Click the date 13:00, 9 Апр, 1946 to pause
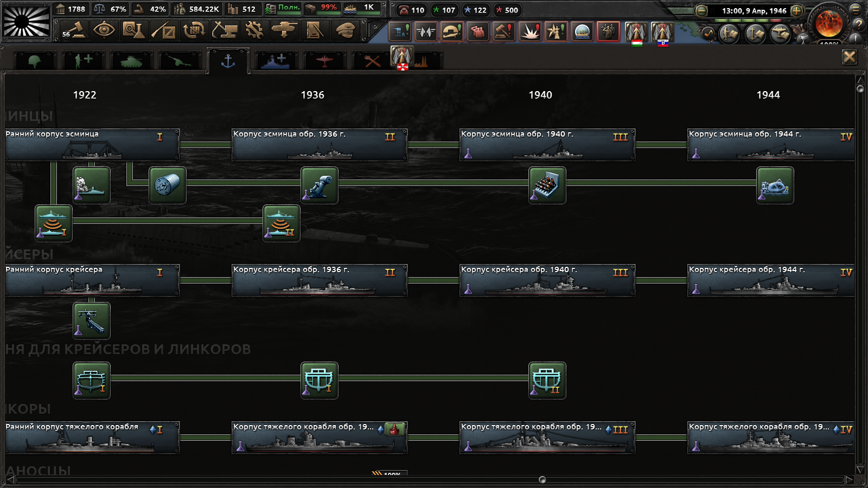868x488 pixels. pos(754,10)
